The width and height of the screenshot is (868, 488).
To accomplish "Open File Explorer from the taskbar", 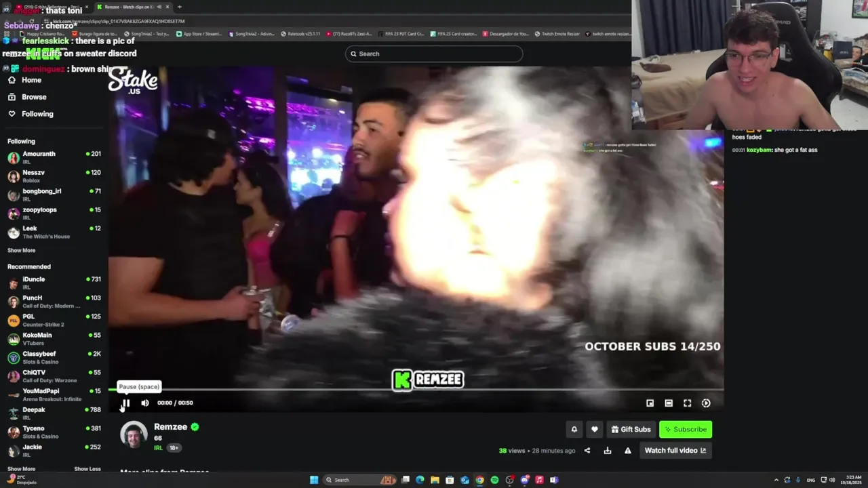I will coord(435,480).
